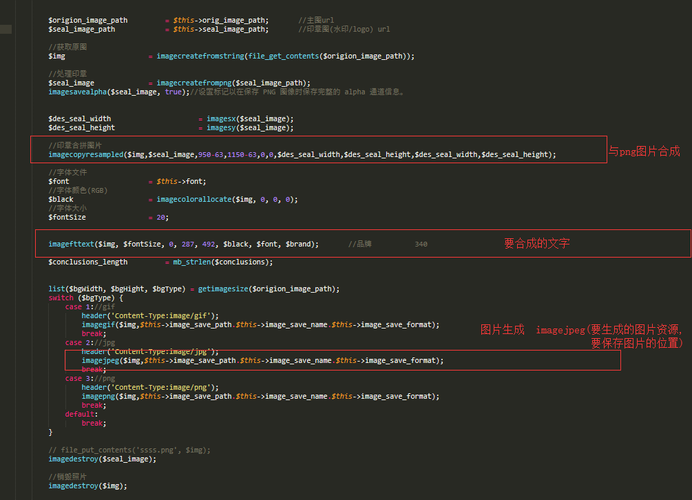Click the imagefttext function name

tap(71, 244)
